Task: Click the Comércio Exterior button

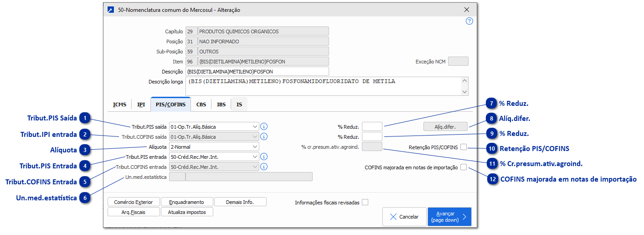Action: coord(134,202)
